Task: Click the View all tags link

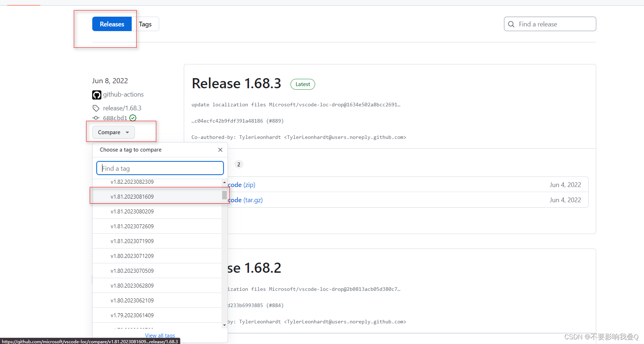Action: coord(160,336)
